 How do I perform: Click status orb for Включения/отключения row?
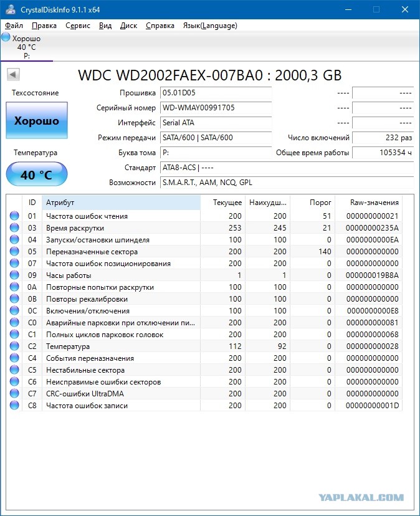(x=14, y=310)
